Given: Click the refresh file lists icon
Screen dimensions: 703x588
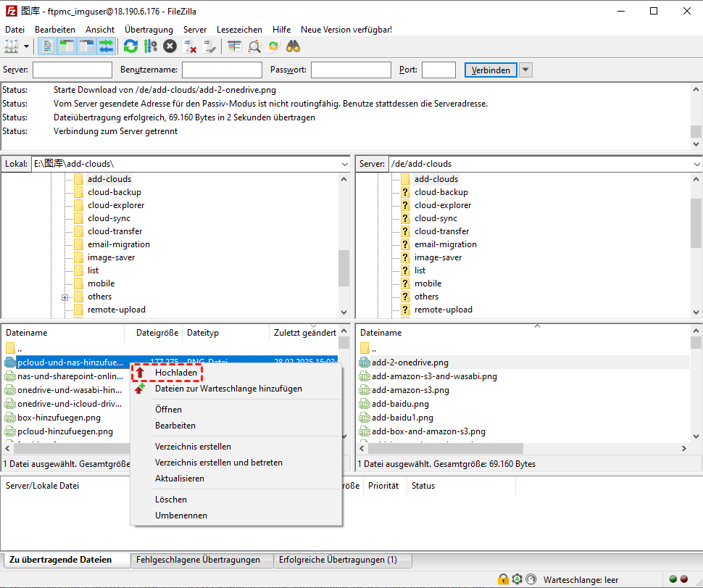Looking at the screenshot, I should point(130,46).
